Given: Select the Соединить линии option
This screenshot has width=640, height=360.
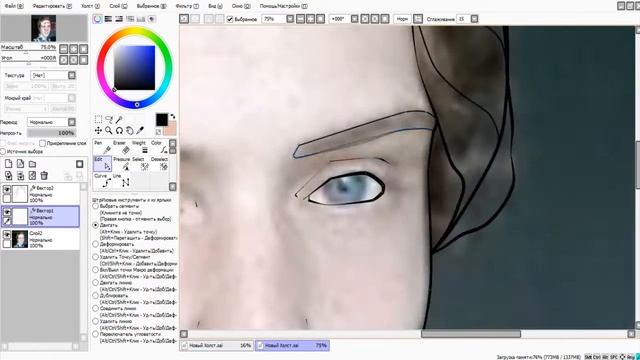Looking at the screenshot, I should click(96, 308).
